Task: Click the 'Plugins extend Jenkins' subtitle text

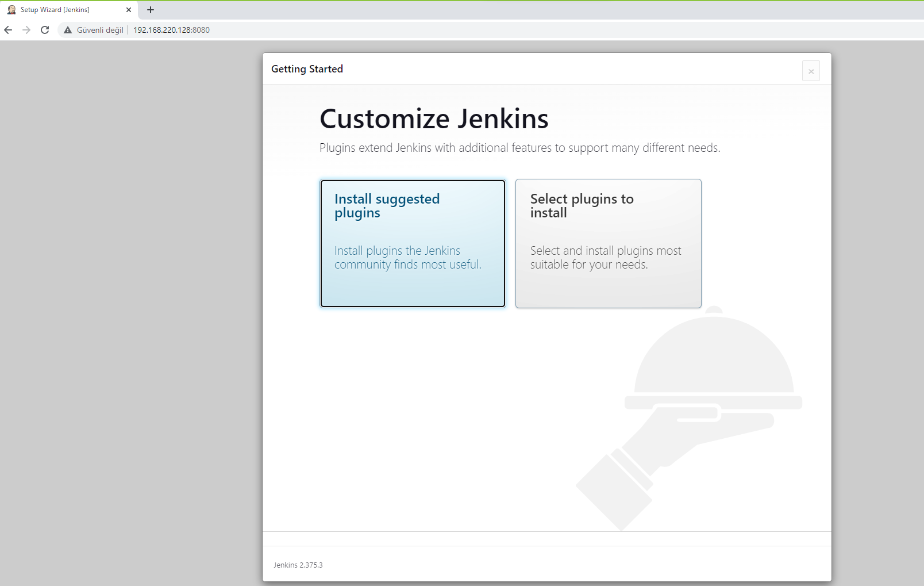Action: pyautogui.click(x=519, y=148)
